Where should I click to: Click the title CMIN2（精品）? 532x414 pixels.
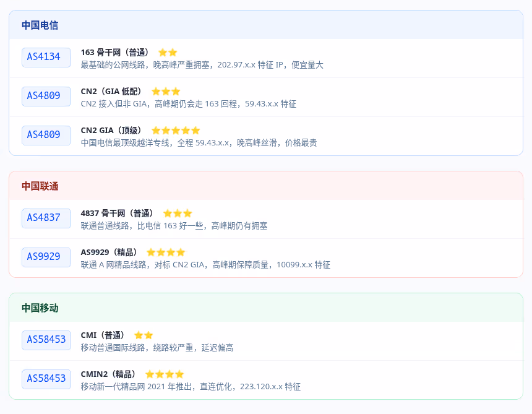point(108,374)
